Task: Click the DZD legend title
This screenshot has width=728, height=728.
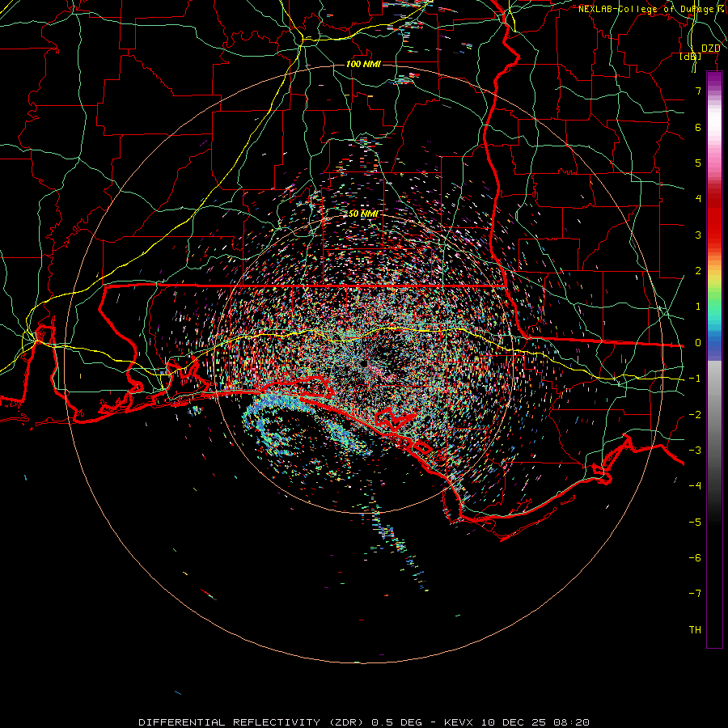Action: pos(710,49)
